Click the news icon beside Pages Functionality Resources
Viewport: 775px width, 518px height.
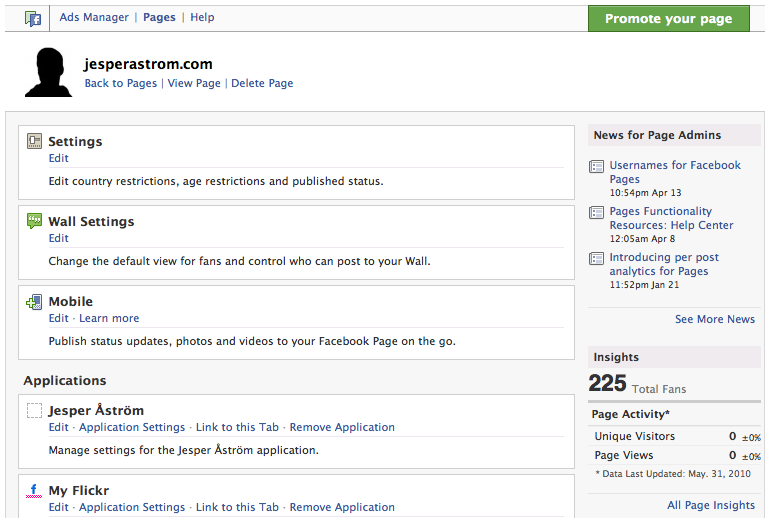pyautogui.click(x=597, y=213)
